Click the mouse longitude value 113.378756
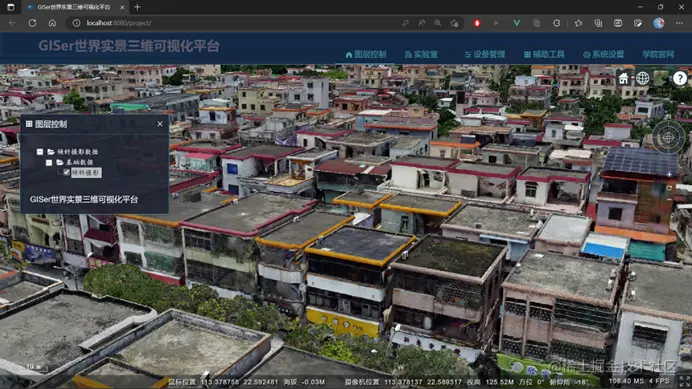Viewport: 692px width, 389px height. tap(219, 382)
